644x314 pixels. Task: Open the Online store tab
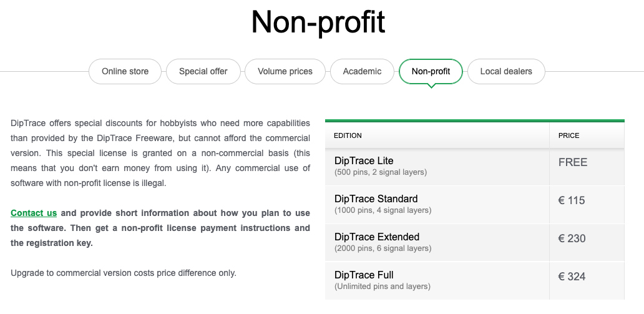coord(125,71)
